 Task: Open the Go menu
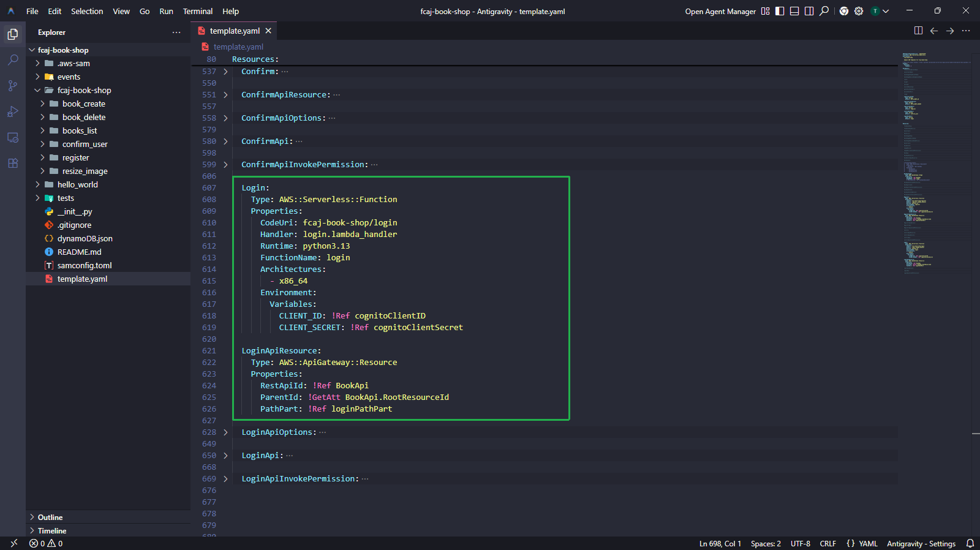(145, 11)
